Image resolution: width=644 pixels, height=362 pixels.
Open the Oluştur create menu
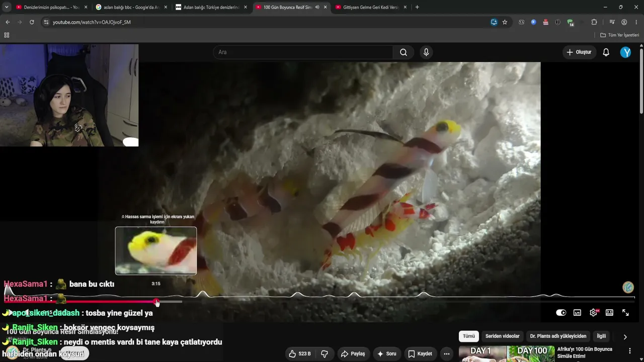[579, 52]
